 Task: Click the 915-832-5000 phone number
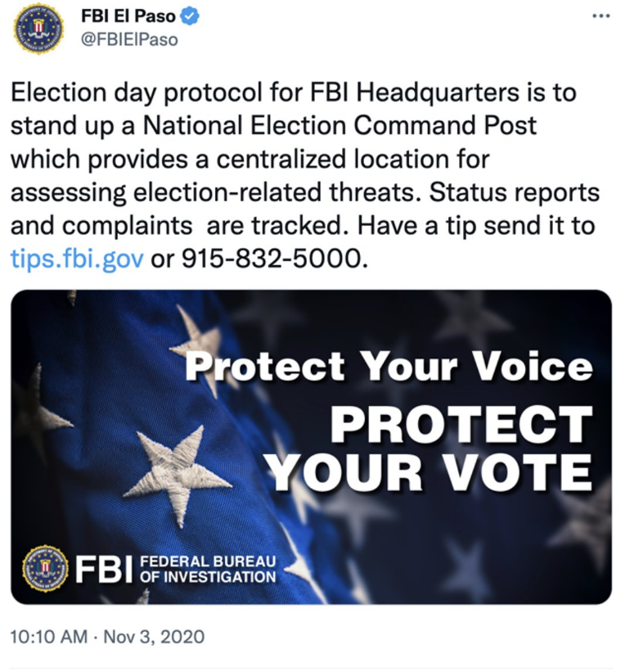pos(275,259)
